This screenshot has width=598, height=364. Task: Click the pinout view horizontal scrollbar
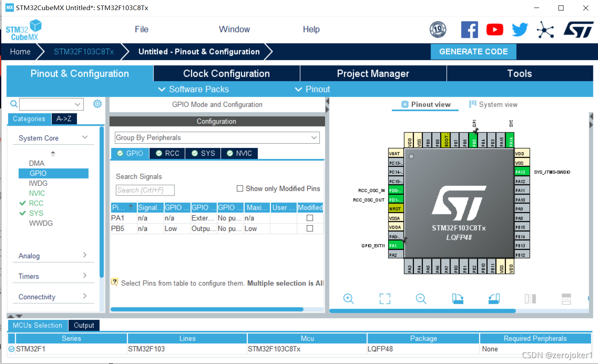(x=423, y=311)
